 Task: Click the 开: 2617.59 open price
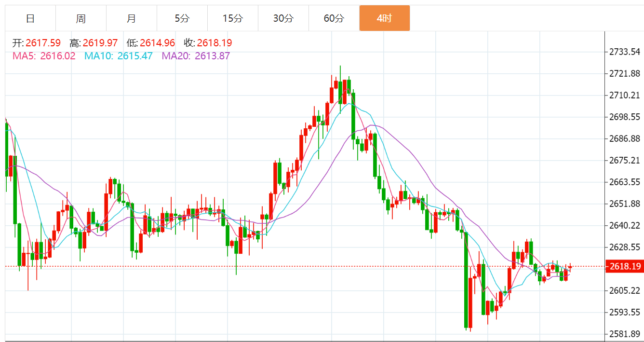(37, 43)
